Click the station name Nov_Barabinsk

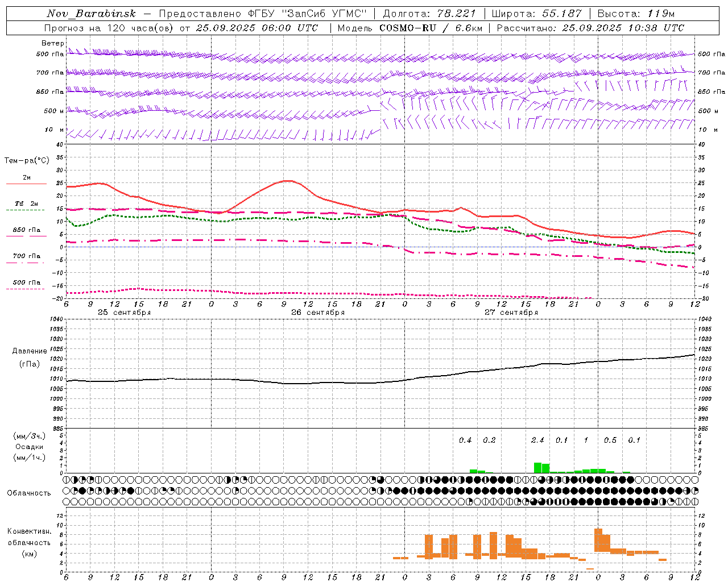91,14
